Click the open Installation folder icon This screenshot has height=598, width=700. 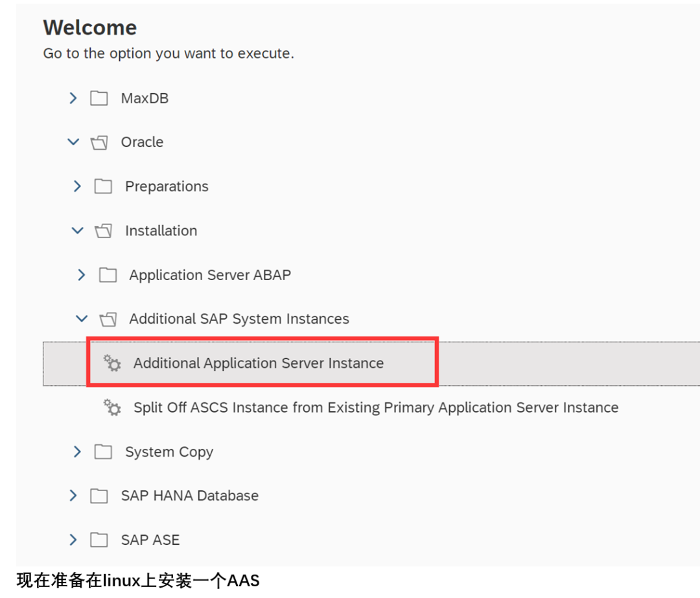click(103, 231)
